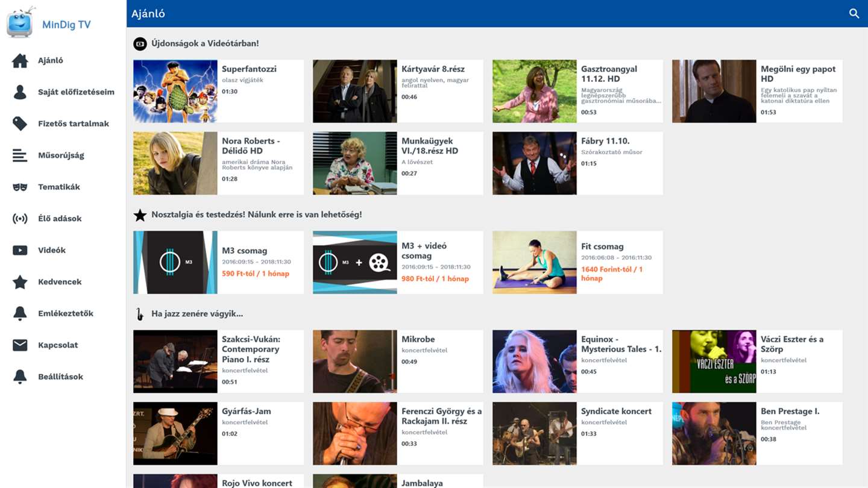Image resolution: width=868 pixels, height=488 pixels.
Task: Open the Műsorújság program guide
Action: 61,155
